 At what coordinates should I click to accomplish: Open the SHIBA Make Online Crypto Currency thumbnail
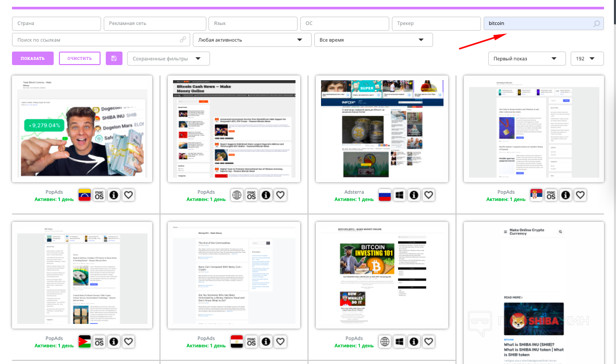point(534,293)
